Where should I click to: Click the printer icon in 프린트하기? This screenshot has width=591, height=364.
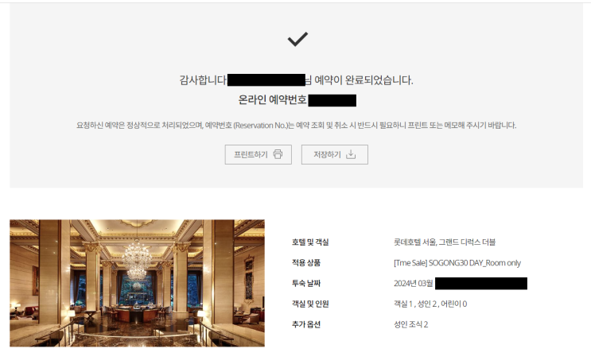(x=278, y=154)
